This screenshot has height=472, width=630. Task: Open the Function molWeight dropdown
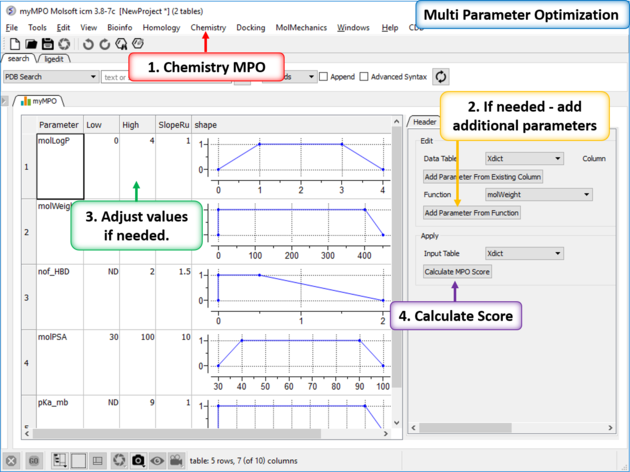pos(538,195)
